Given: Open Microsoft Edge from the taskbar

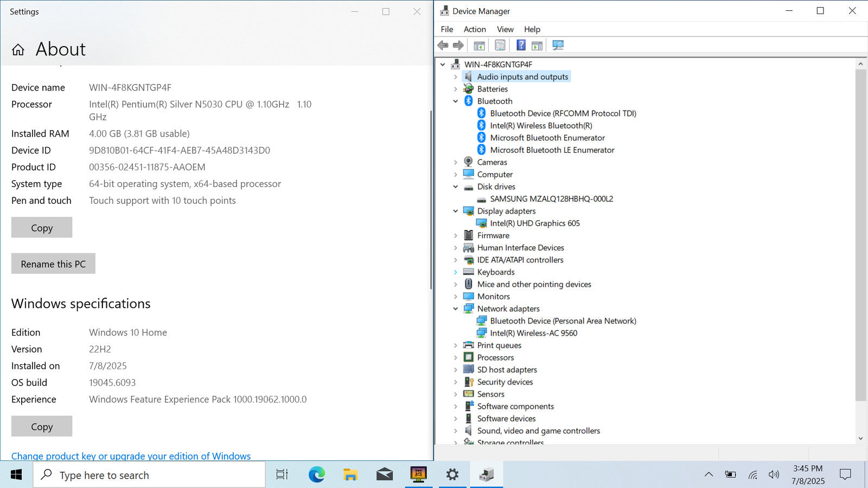Looking at the screenshot, I should (x=316, y=475).
